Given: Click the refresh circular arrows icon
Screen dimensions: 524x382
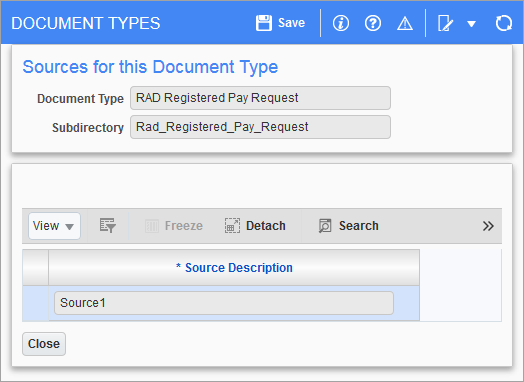Looking at the screenshot, I should [x=504, y=23].
